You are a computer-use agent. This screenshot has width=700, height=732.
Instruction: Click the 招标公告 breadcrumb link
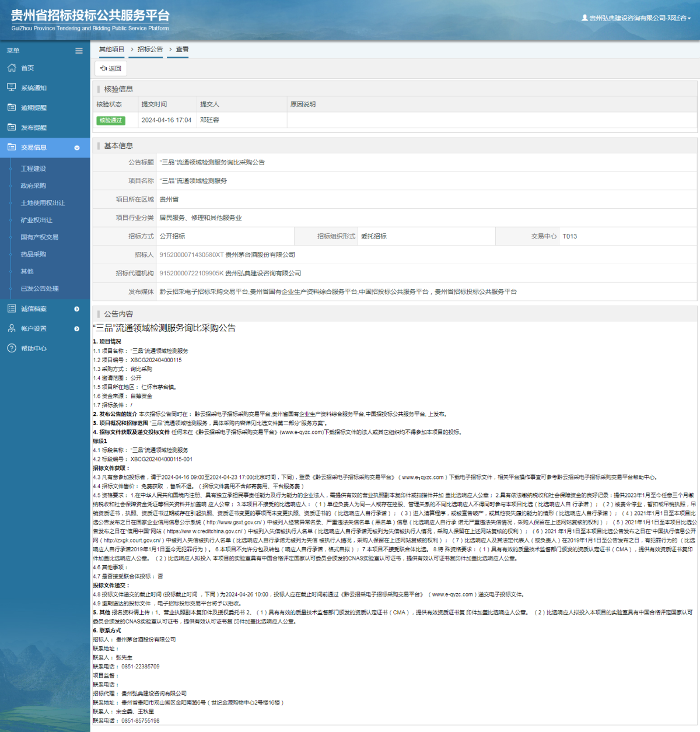tap(150, 50)
